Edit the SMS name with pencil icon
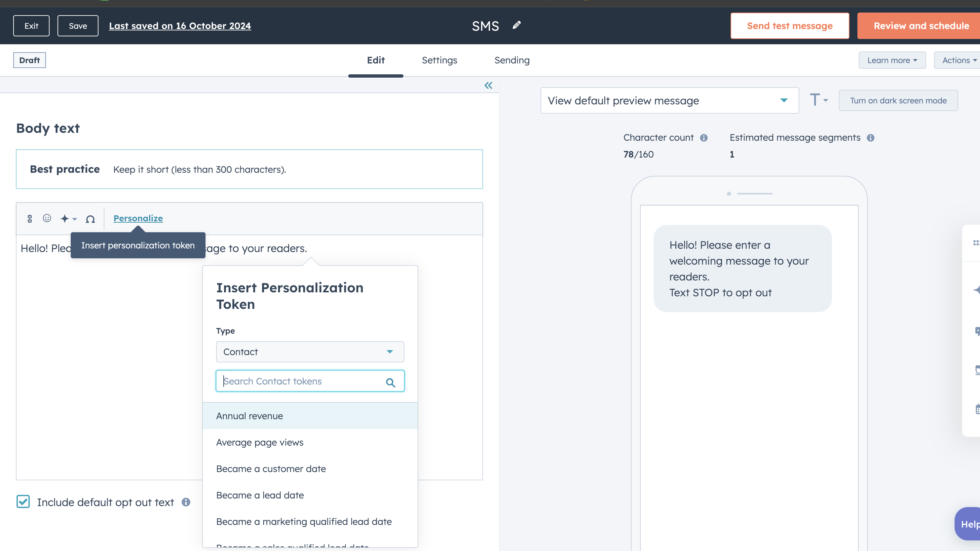The width and height of the screenshot is (980, 551). 517,25
